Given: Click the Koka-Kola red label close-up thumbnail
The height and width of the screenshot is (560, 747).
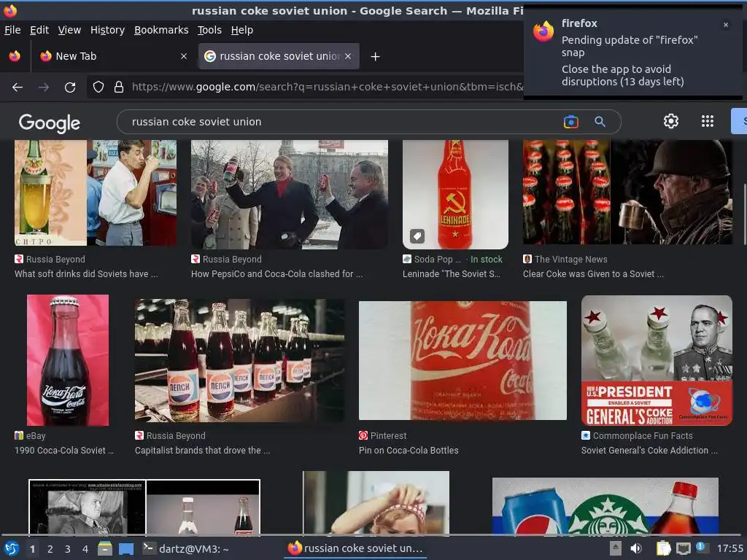Looking at the screenshot, I should [462, 360].
